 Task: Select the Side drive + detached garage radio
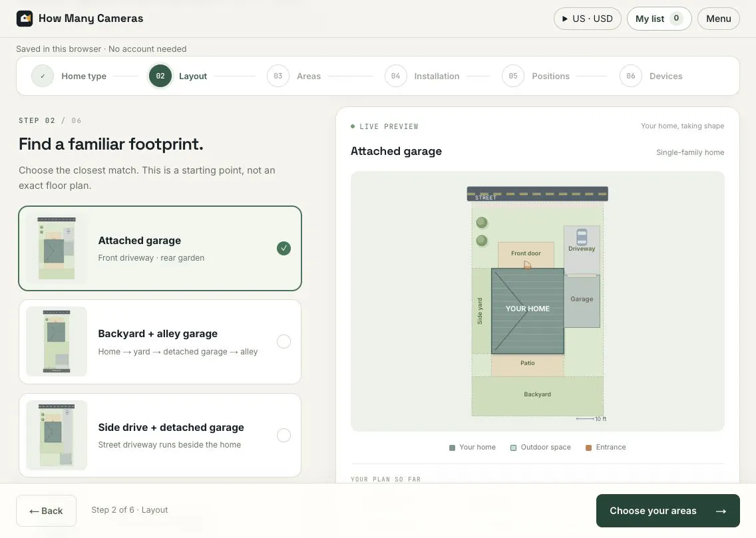point(284,436)
